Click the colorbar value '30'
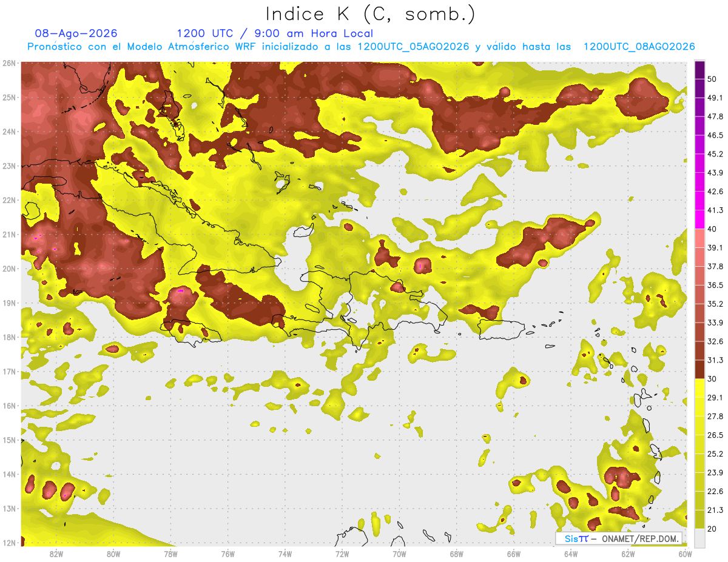This screenshot has height=562, width=728. pyautogui.click(x=712, y=379)
